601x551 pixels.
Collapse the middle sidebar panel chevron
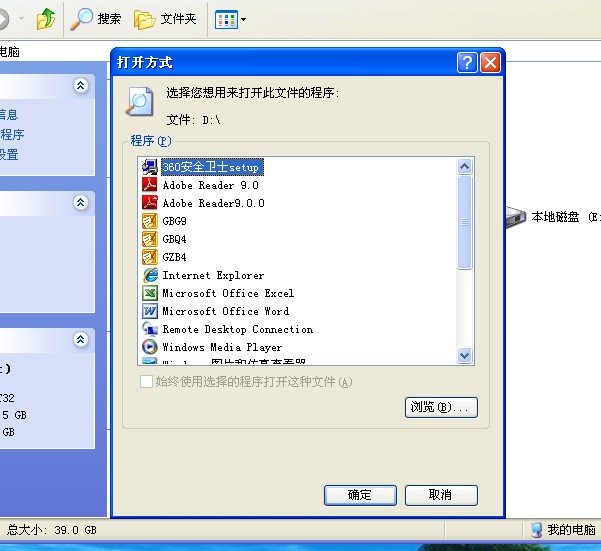[80, 202]
